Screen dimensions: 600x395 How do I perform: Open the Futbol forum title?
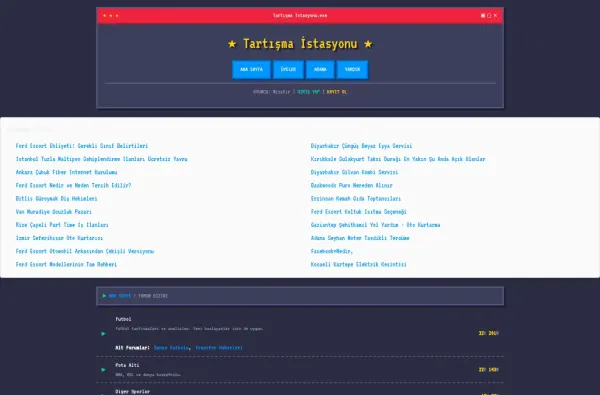pyautogui.click(x=123, y=319)
